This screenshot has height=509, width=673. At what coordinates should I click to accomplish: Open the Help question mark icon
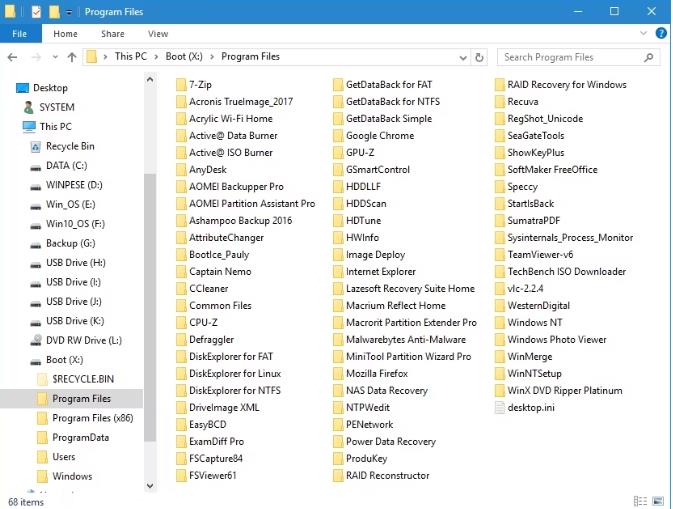coord(660,33)
